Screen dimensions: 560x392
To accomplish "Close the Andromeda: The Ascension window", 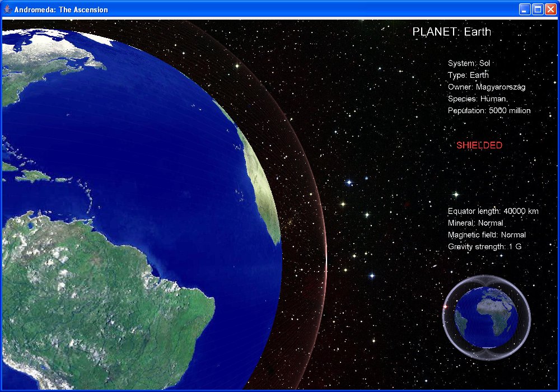I will (550, 10).
